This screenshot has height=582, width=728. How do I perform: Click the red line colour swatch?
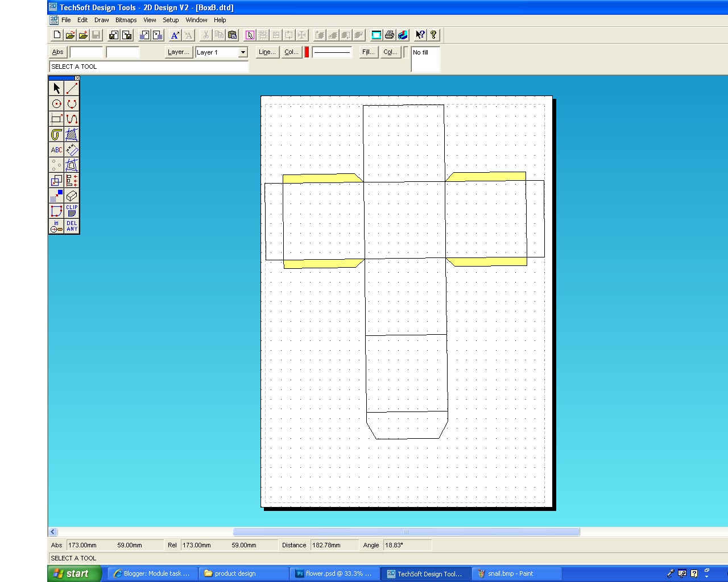[306, 52]
